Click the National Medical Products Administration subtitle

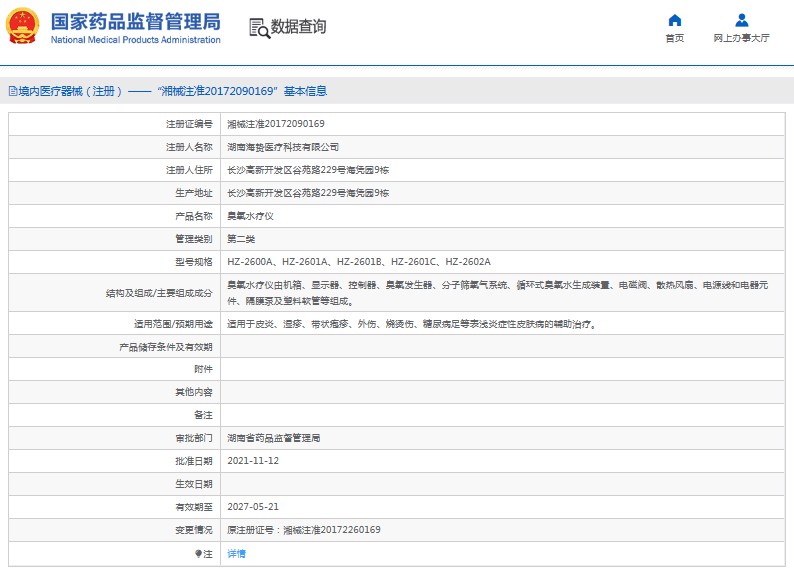[136, 40]
